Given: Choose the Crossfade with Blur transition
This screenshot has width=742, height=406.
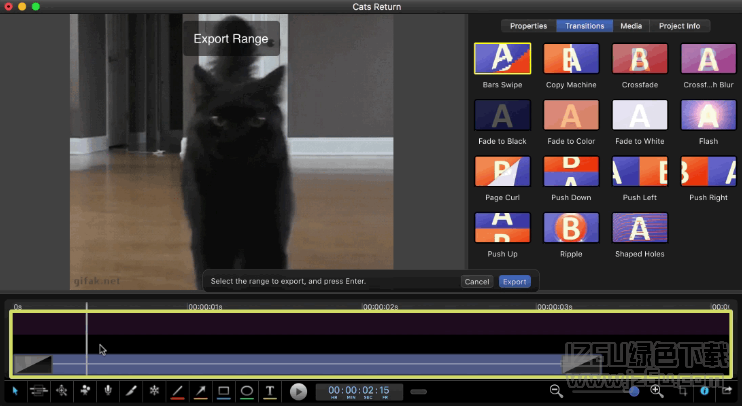Looking at the screenshot, I should click(708, 59).
